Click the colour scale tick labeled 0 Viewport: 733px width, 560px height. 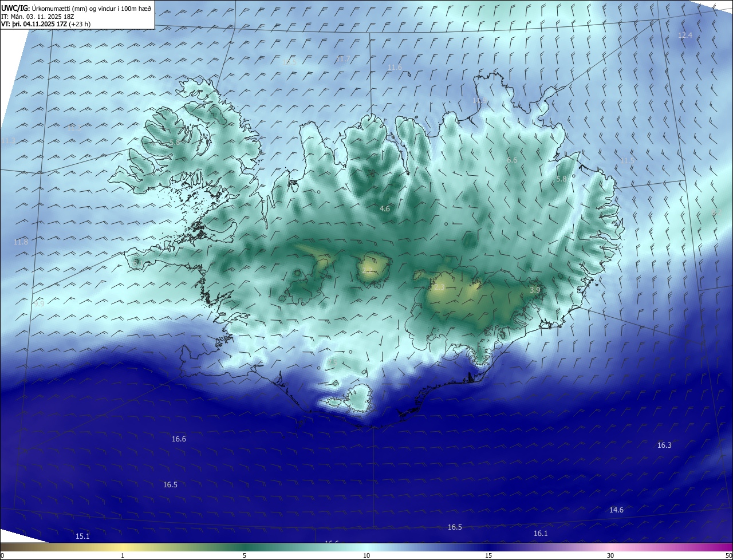pos(2,556)
